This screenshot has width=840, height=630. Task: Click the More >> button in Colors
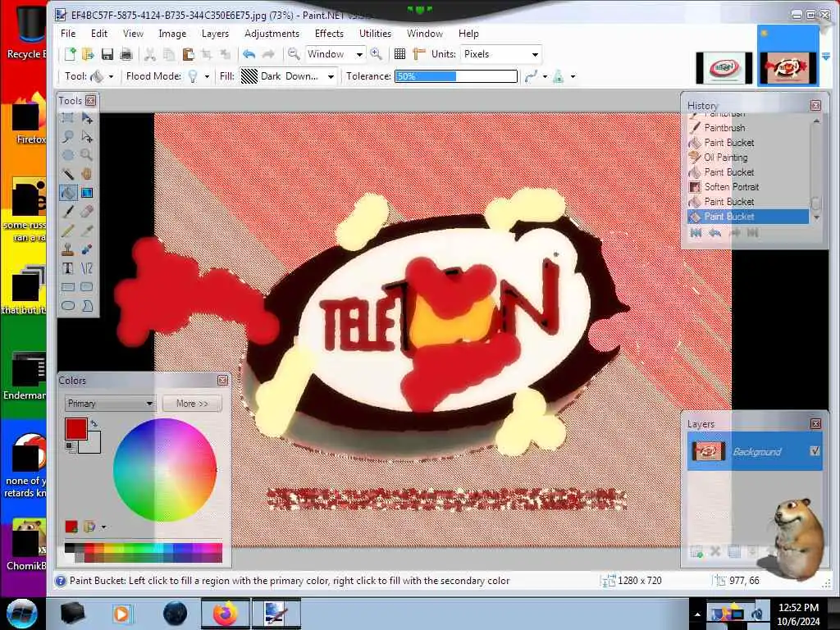point(192,404)
